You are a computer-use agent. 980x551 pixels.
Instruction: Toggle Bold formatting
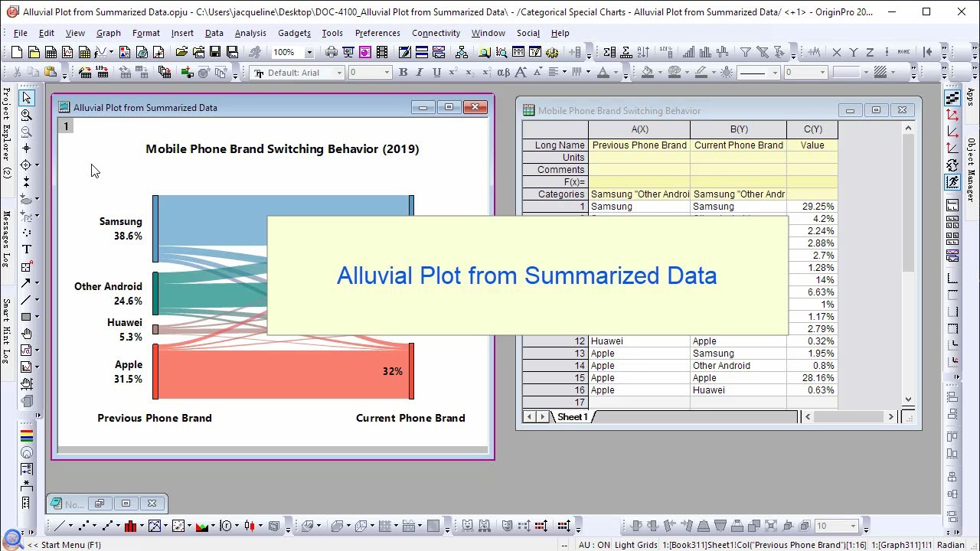pos(403,72)
